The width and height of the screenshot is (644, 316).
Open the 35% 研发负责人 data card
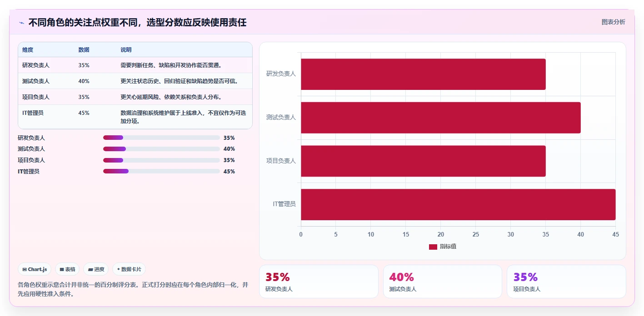point(319,281)
